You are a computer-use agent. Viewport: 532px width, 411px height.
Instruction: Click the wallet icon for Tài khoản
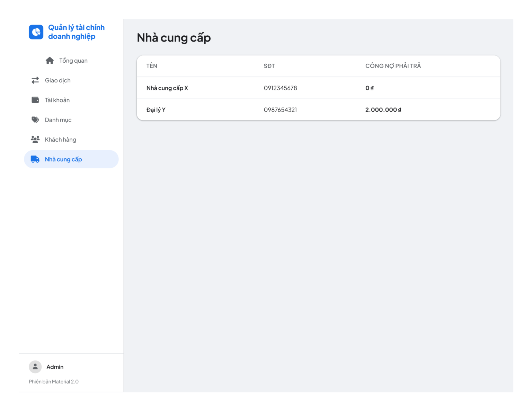(35, 100)
